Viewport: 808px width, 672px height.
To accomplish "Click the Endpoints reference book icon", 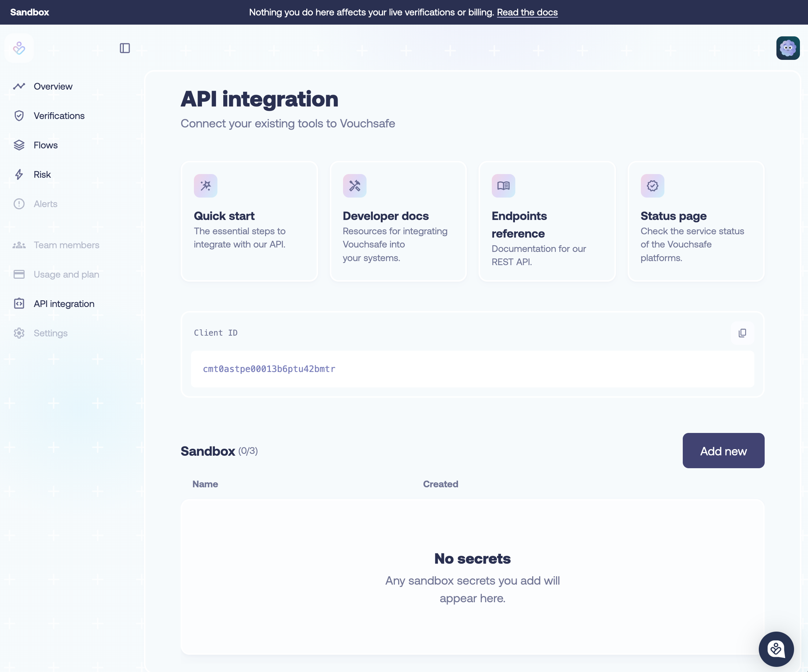I will coord(503,186).
